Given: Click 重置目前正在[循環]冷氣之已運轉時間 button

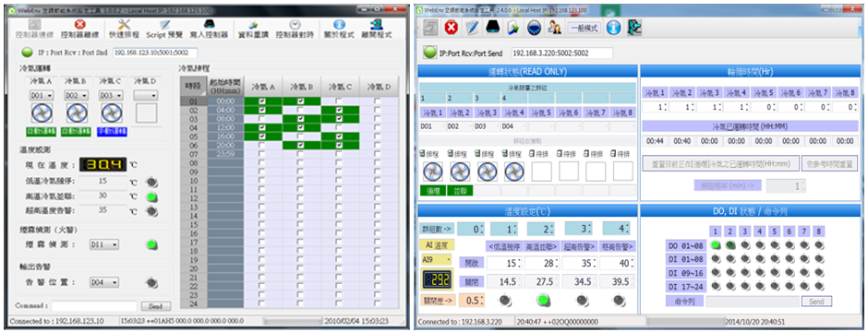Looking at the screenshot, I should click(720, 163).
